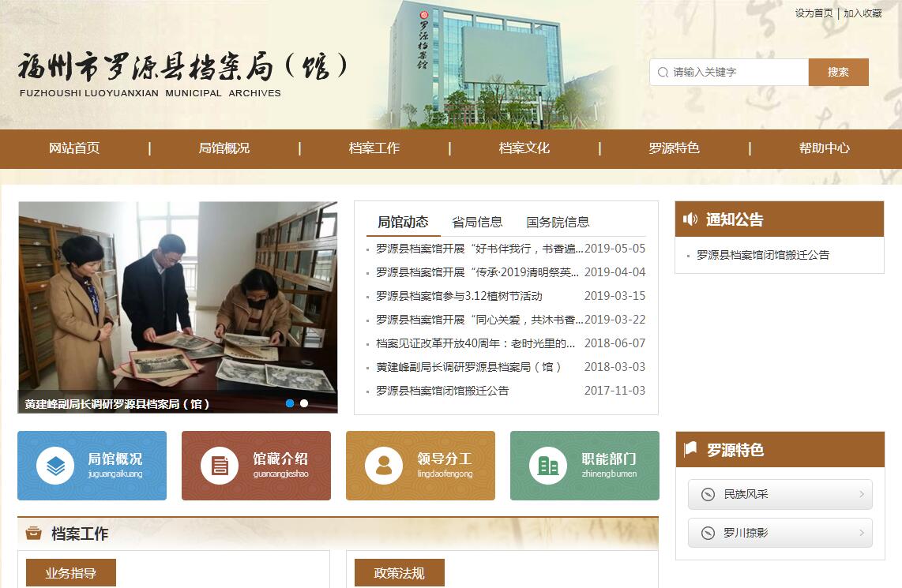Click the 通知公告 speaker icon
Screen dimensions: 902x588
point(691,219)
